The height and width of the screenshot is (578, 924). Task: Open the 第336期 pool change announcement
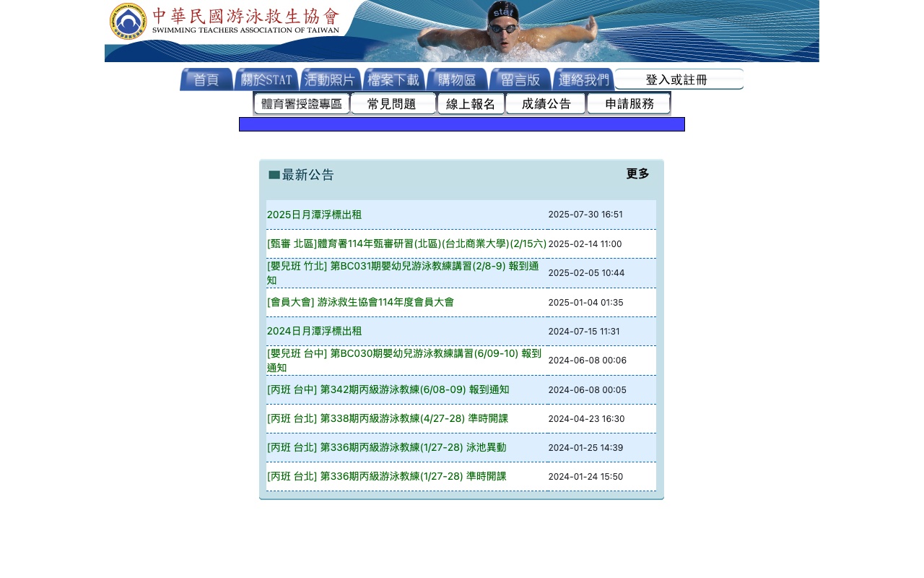tap(386, 447)
